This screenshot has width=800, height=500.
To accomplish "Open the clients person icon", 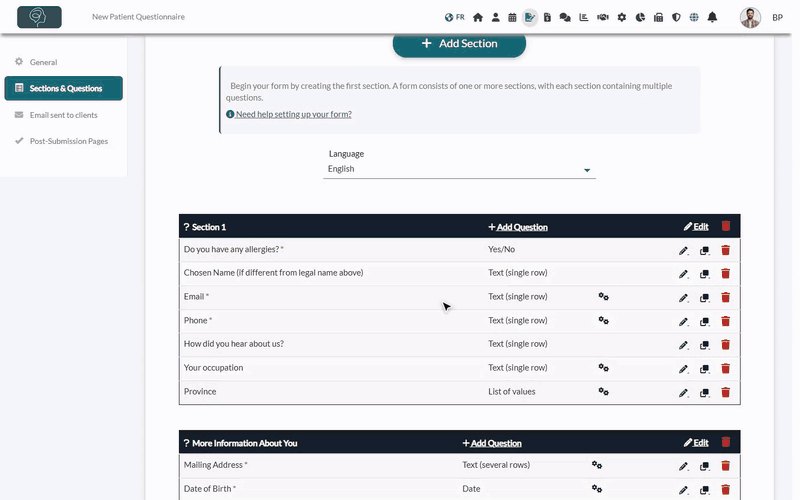I will click(x=495, y=17).
